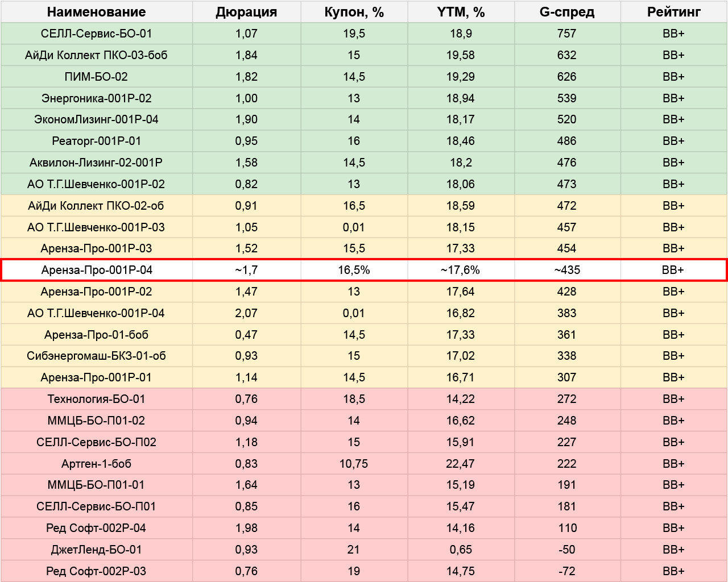The width and height of the screenshot is (728, 582).
Task: Click the 'Технология-БО-01' cell
Action: click(x=97, y=399)
